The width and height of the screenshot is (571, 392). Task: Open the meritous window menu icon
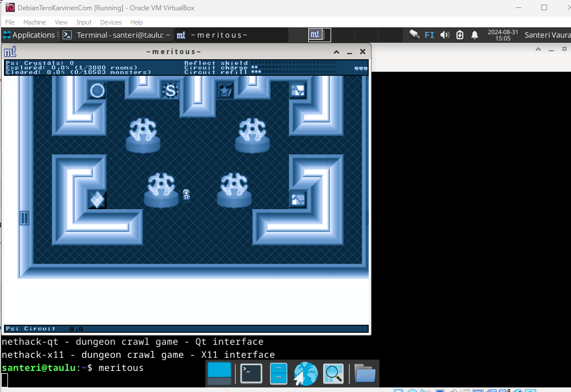(x=10, y=52)
